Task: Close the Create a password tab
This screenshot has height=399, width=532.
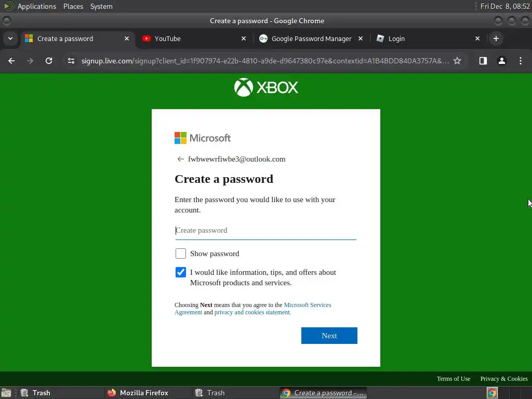Action: [x=127, y=38]
